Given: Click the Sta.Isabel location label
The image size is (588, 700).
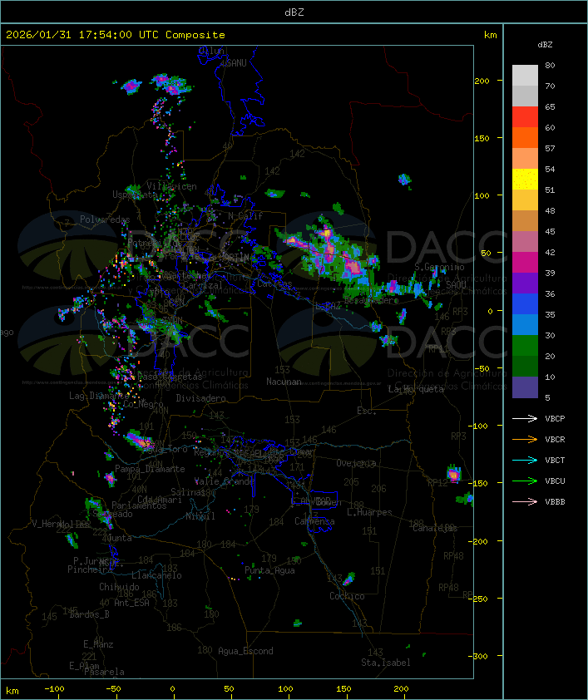Looking at the screenshot, I should pos(386,663).
